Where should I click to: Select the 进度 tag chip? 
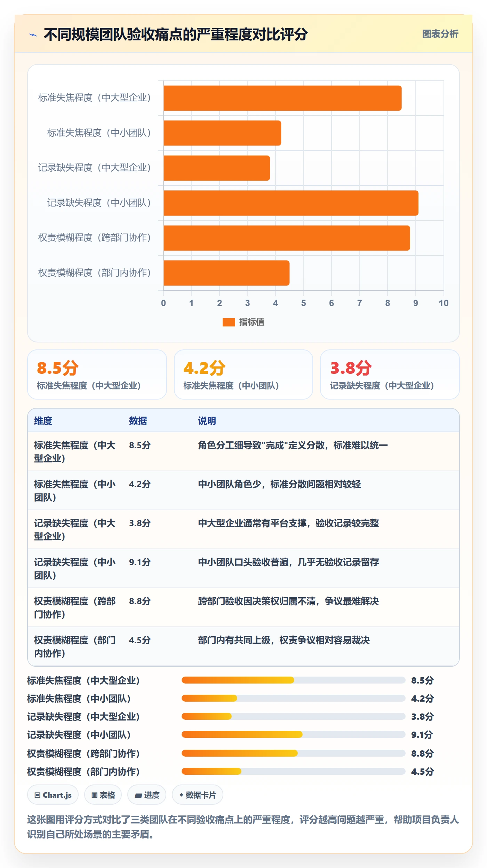tap(147, 795)
